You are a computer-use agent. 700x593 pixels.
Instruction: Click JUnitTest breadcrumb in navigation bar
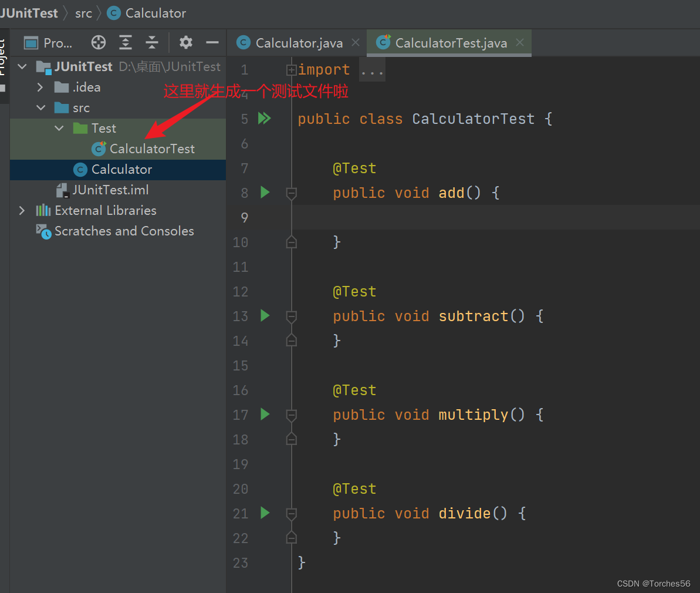click(29, 14)
